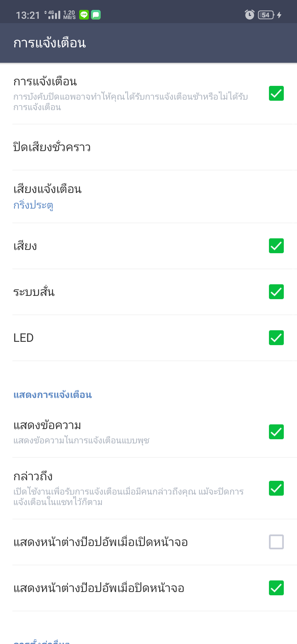The height and width of the screenshot is (644, 297).
Task: Turn off the ระบบสั่น vibration checkbox
Action: 276,292
